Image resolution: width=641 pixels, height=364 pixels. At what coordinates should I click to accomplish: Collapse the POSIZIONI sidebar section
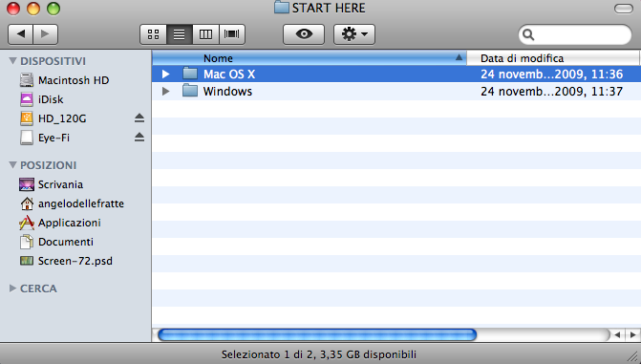pos(12,165)
